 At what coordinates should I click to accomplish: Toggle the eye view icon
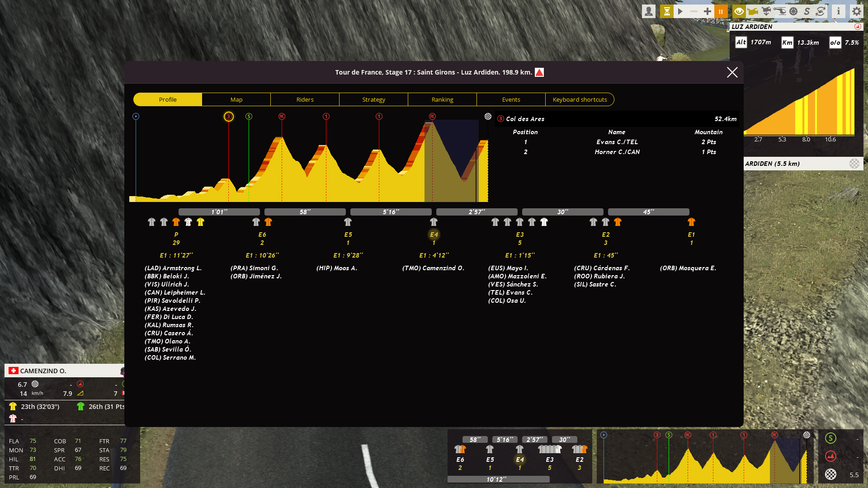coord(739,11)
